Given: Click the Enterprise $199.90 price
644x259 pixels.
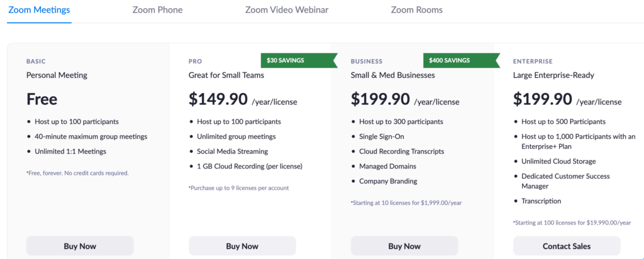Looking at the screenshot, I should (543, 99).
